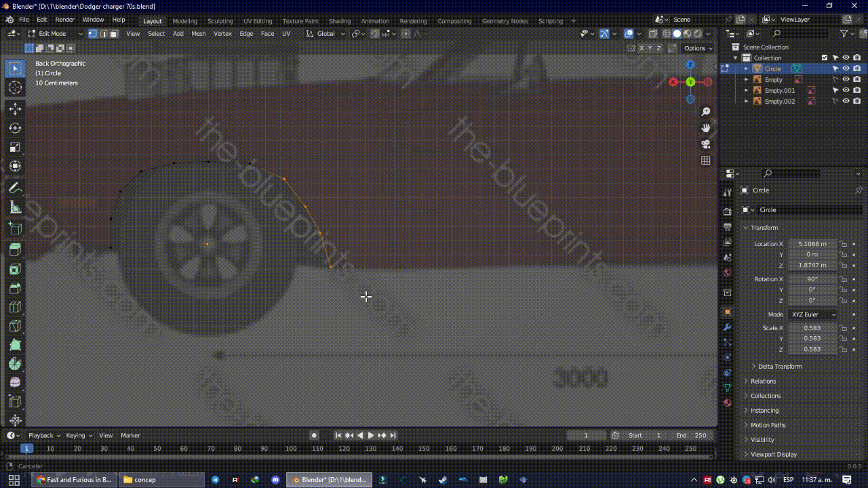The width and height of the screenshot is (868, 488).
Task: Pick the Scale tool in toolbar
Action: click(x=15, y=147)
